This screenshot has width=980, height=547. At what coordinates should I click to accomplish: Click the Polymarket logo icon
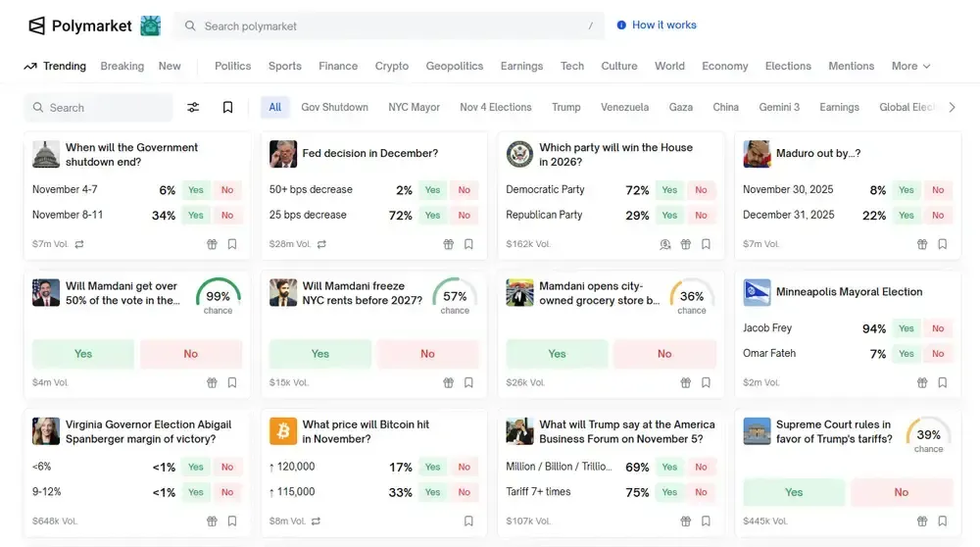point(37,25)
